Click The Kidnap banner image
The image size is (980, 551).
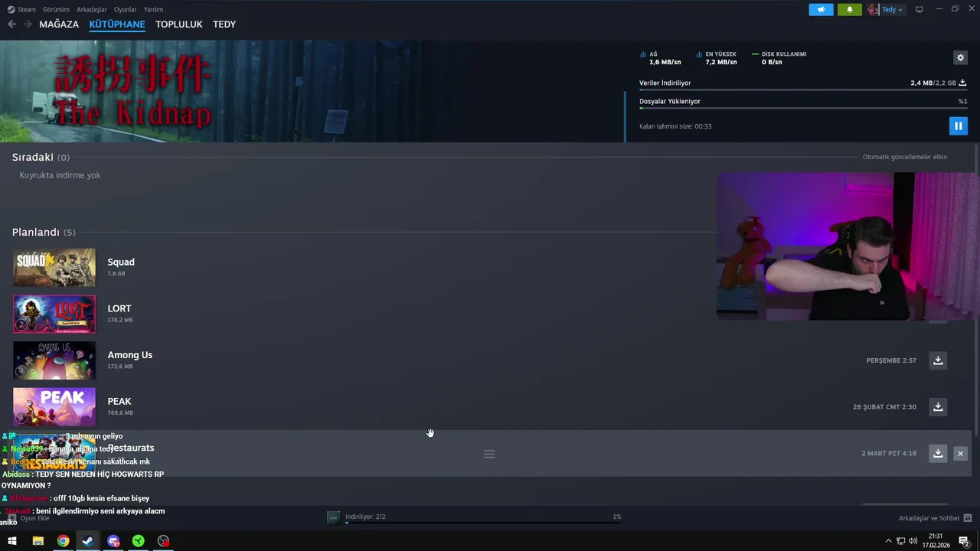coord(312,91)
